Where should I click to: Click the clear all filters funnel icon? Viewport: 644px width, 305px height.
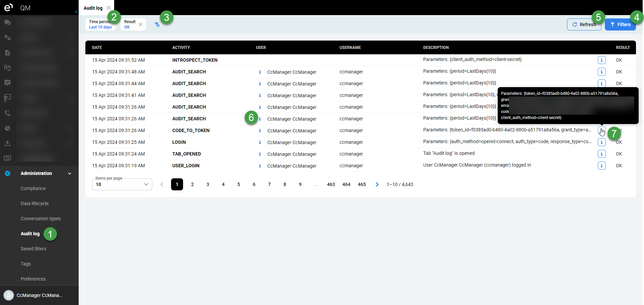157,24
